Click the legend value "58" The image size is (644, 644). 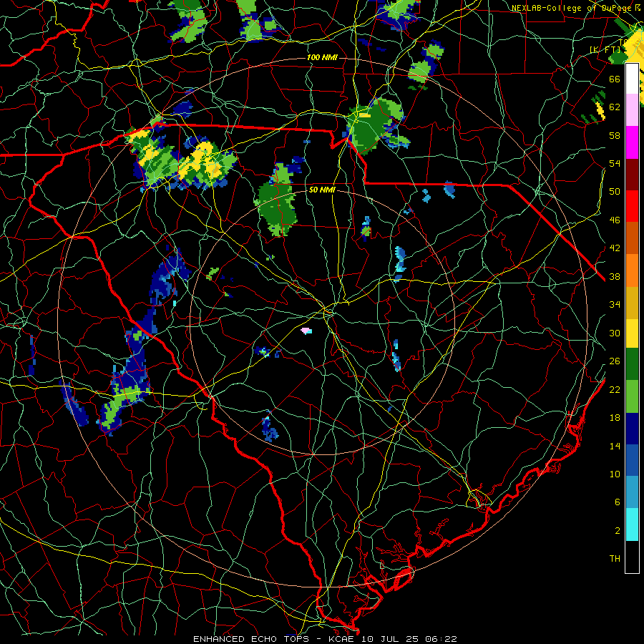click(x=615, y=135)
